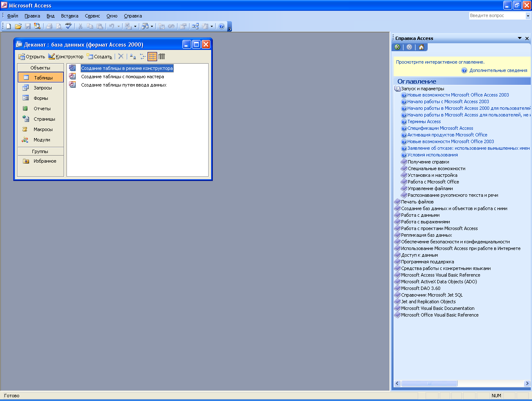Click the Paste clipboard icon
The height and width of the screenshot is (401, 532).
click(x=100, y=26)
